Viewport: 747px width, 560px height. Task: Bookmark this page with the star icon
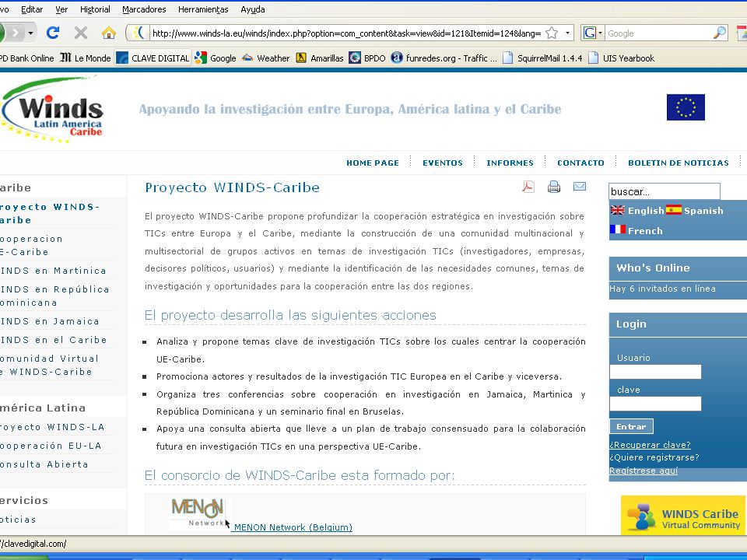pos(552,33)
